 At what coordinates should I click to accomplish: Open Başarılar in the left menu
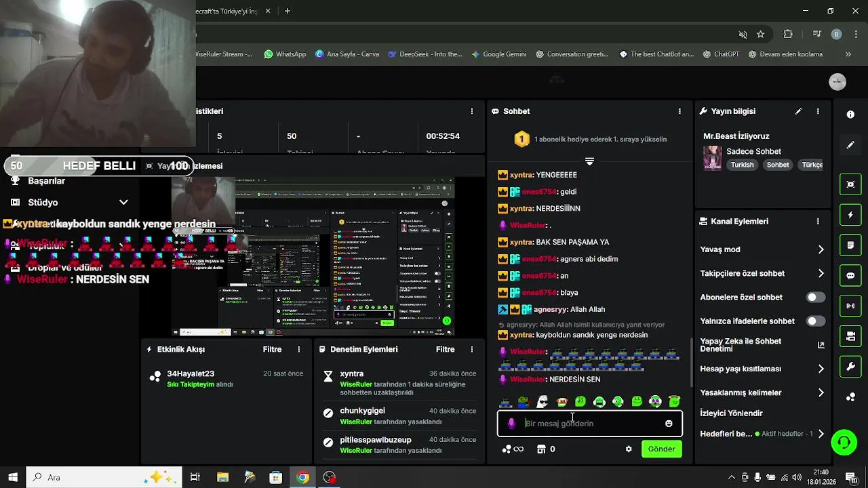tap(46, 181)
